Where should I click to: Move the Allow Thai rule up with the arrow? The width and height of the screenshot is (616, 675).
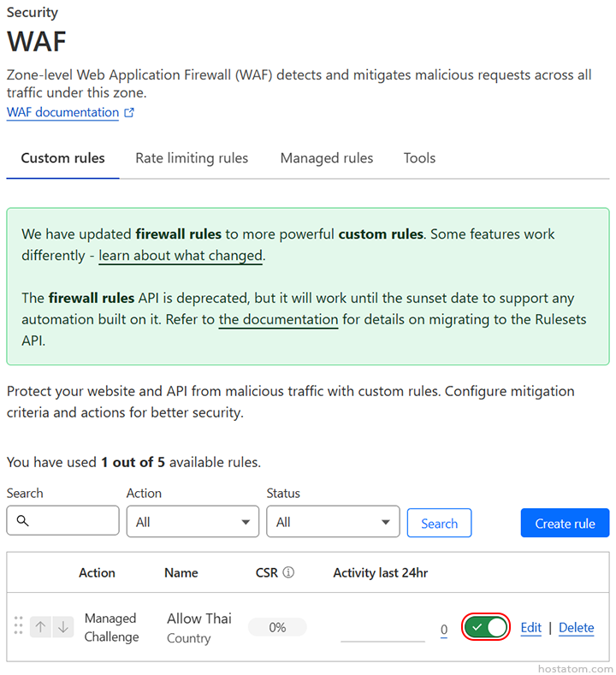[x=40, y=627]
